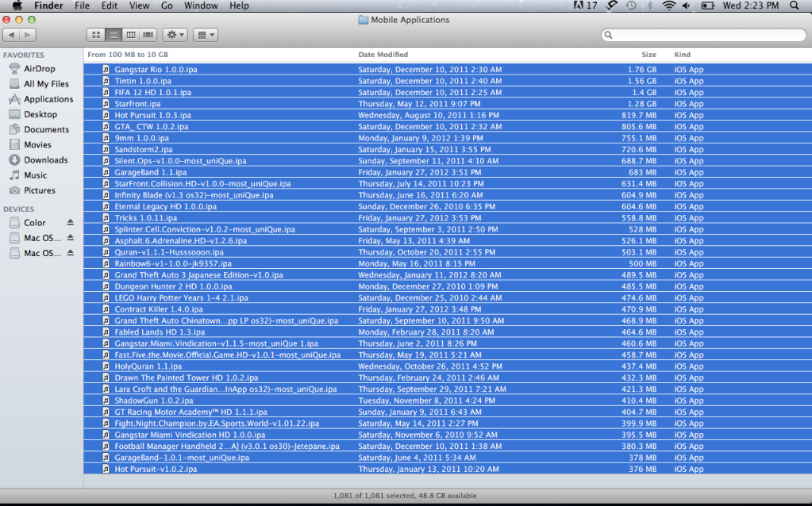This screenshot has height=506, width=812.
Task: Sort by Kind column header
Action: (682, 54)
